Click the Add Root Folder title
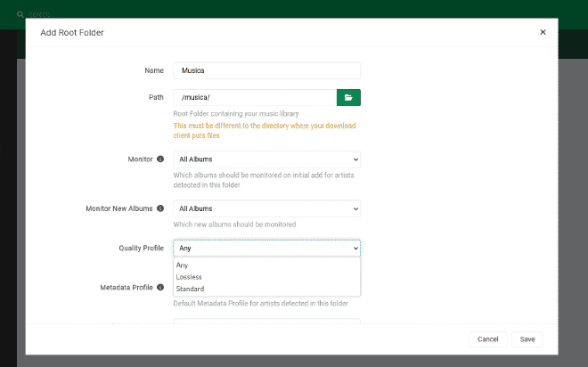 (x=72, y=33)
